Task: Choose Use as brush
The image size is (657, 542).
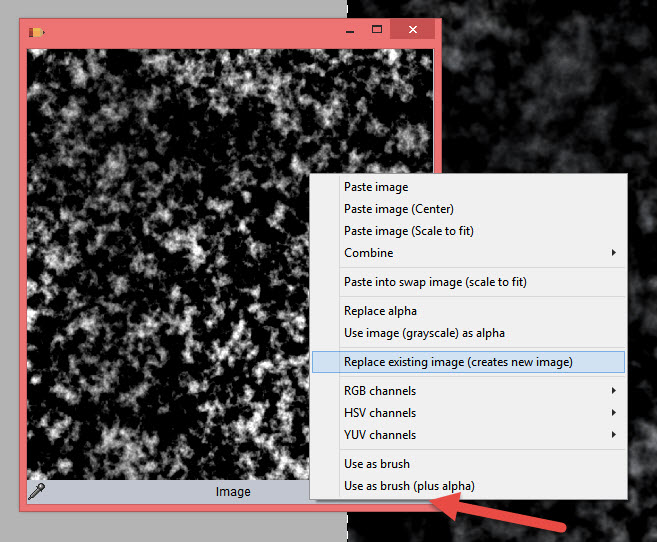Action: pos(376,464)
